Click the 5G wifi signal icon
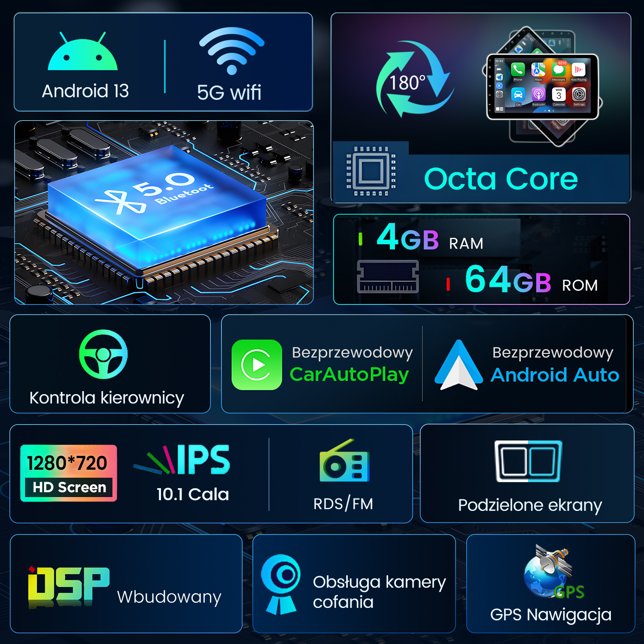Image resolution: width=644 pixels, height=644 pixels. pyautogui.click(x=232, y=51)
